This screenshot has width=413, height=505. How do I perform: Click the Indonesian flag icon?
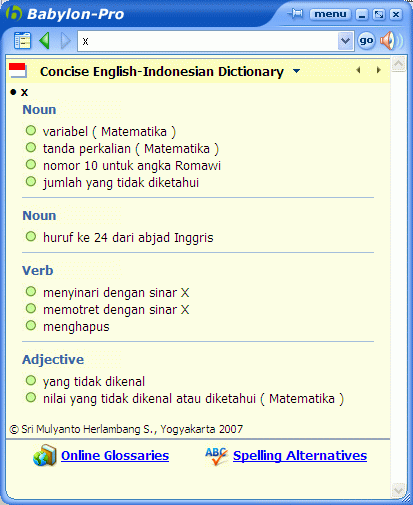tap(17, 70)
